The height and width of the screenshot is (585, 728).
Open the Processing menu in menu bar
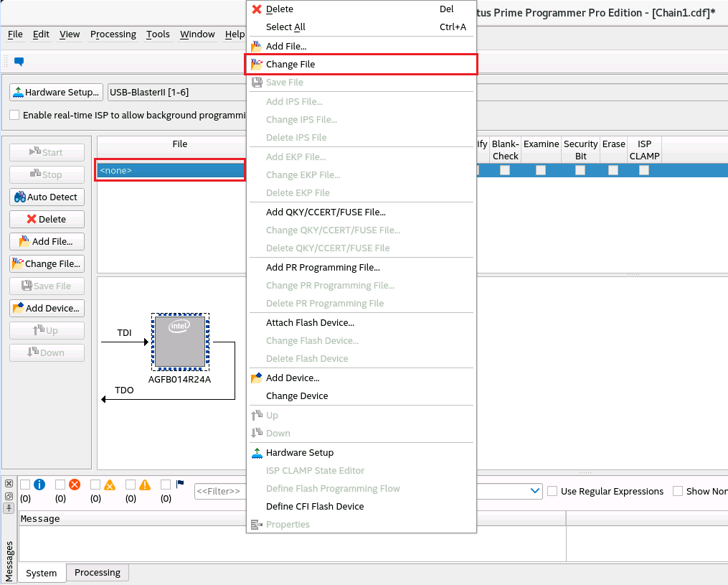click(x=113, y=34)
